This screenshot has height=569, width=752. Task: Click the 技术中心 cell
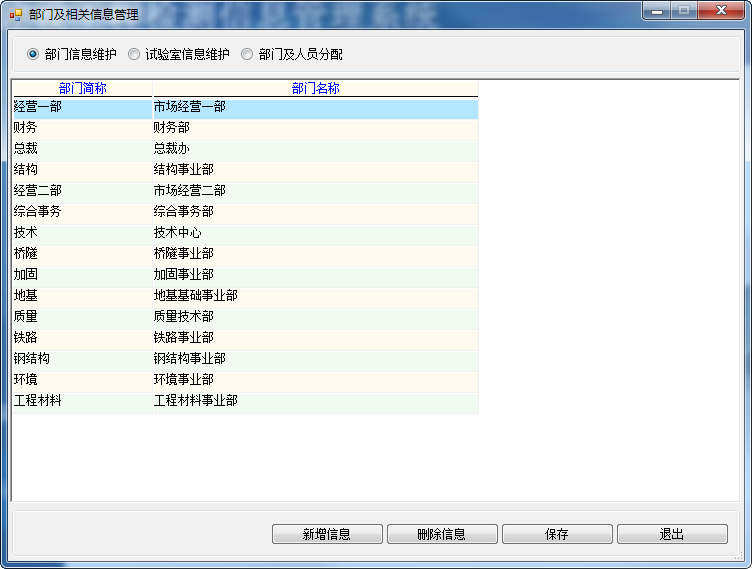315,233
